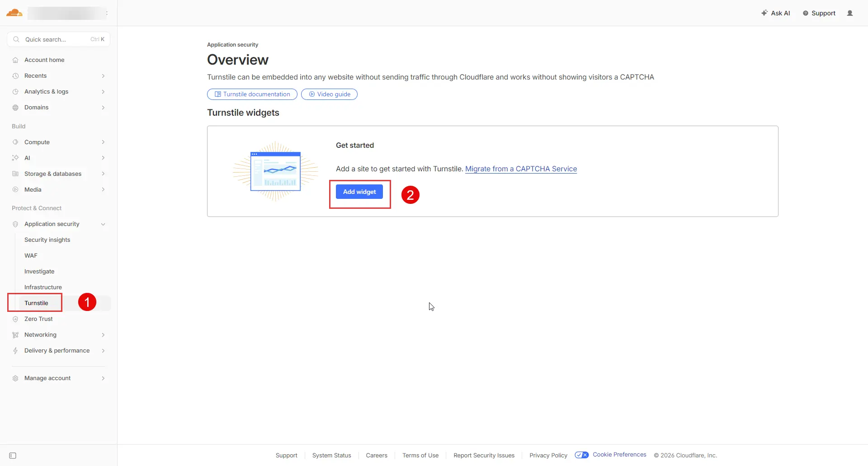Expand Delivery & performance

click(x=103, y=350)
